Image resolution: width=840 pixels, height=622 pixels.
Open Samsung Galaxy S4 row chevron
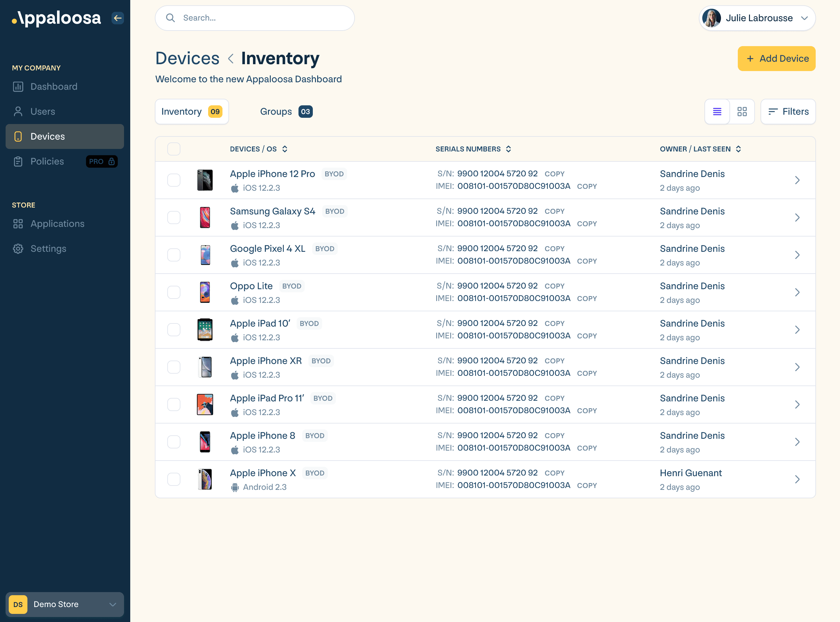798,217
